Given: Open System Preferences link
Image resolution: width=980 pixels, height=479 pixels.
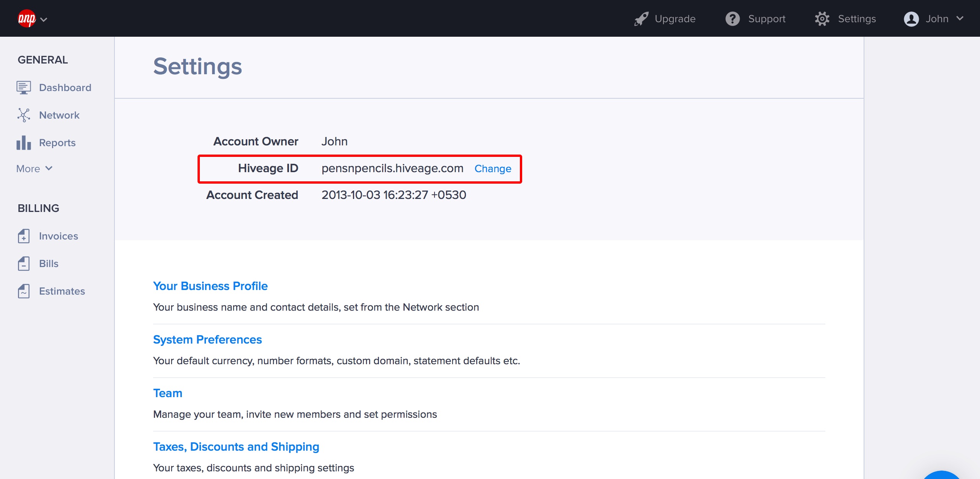Looking at the screenshot, I should tap(207, 339).
